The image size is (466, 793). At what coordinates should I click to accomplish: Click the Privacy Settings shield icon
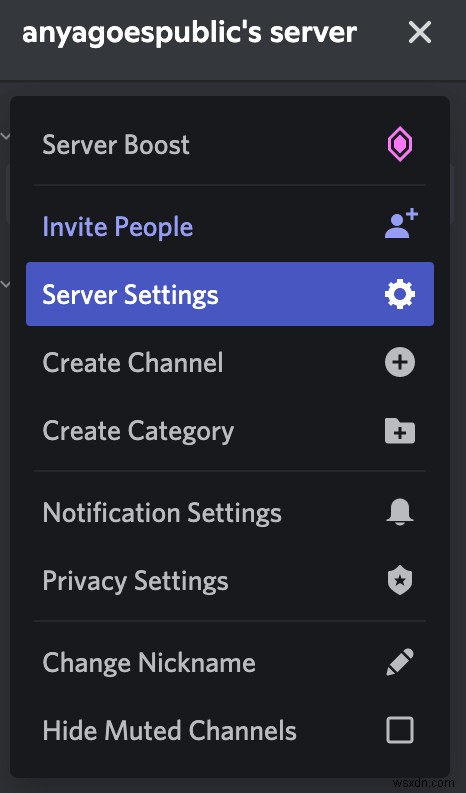click(x=400, y=581)
